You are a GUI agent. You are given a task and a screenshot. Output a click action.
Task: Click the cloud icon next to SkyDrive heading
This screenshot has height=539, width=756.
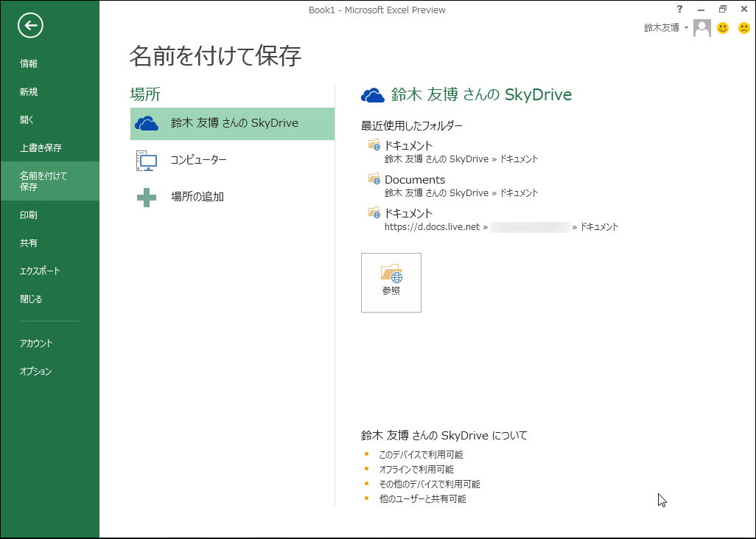[x=372, y=94]
